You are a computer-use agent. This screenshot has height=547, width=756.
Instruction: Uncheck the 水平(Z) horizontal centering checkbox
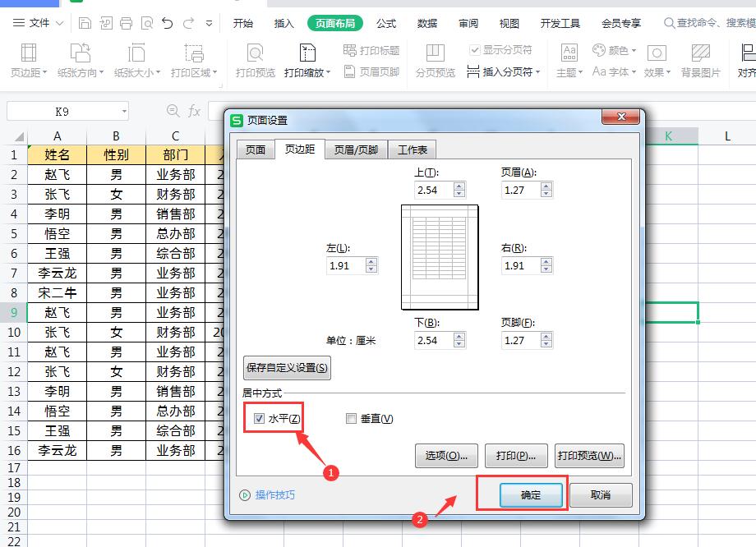click(x=260, y=418)
